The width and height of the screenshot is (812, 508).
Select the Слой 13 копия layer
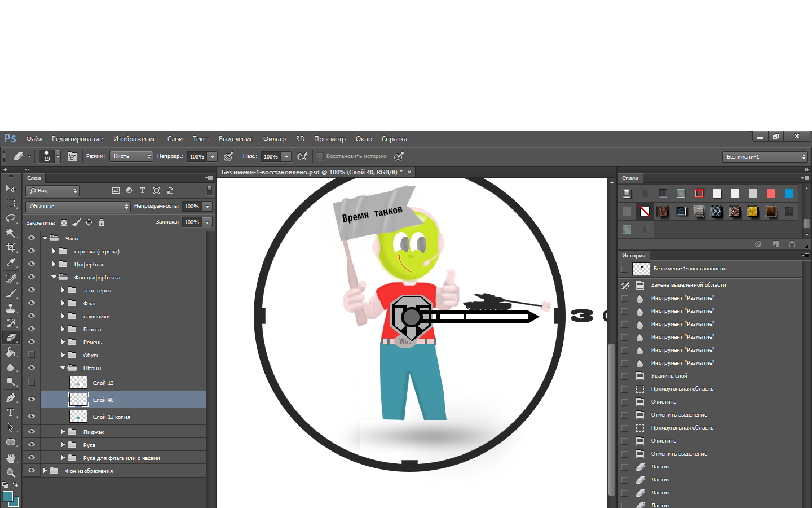tap(112, 417)
